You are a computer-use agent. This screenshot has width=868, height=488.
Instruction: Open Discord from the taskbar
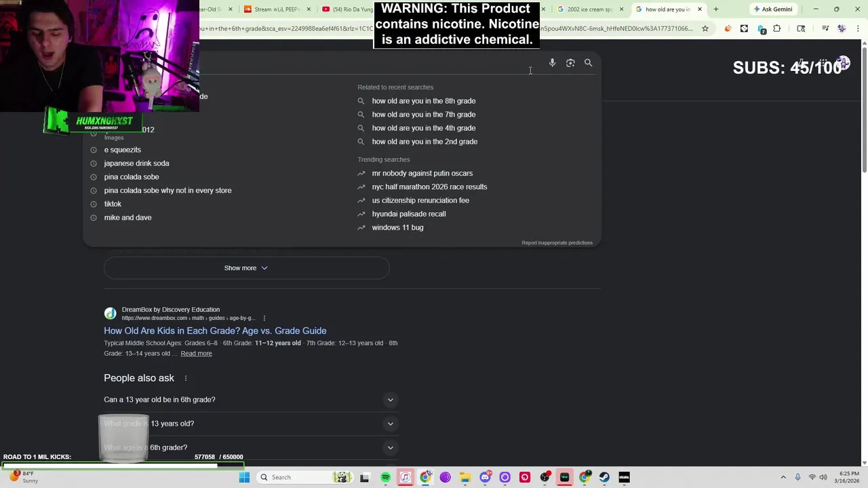click(x=485, y=477)
